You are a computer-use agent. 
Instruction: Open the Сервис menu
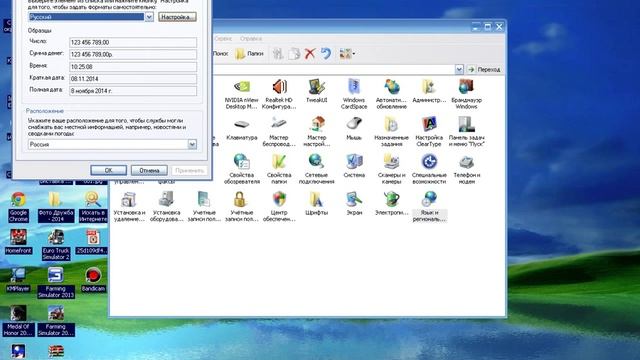(x=223, y=38)
